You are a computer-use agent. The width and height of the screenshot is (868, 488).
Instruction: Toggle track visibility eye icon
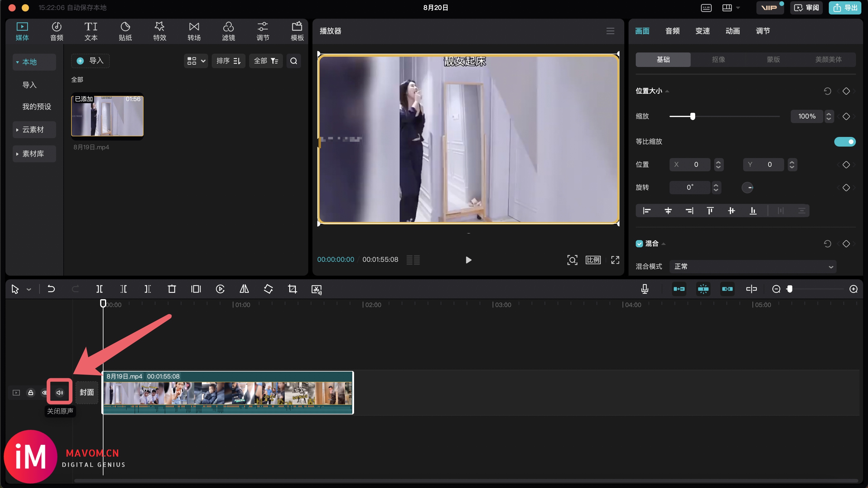(44, 392)
